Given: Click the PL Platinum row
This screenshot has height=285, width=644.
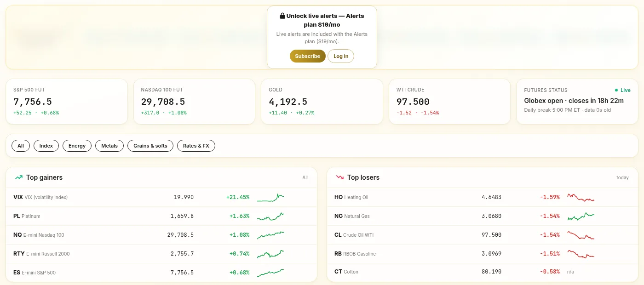Looking at the screenshot, I should click(x=161, y=216).
